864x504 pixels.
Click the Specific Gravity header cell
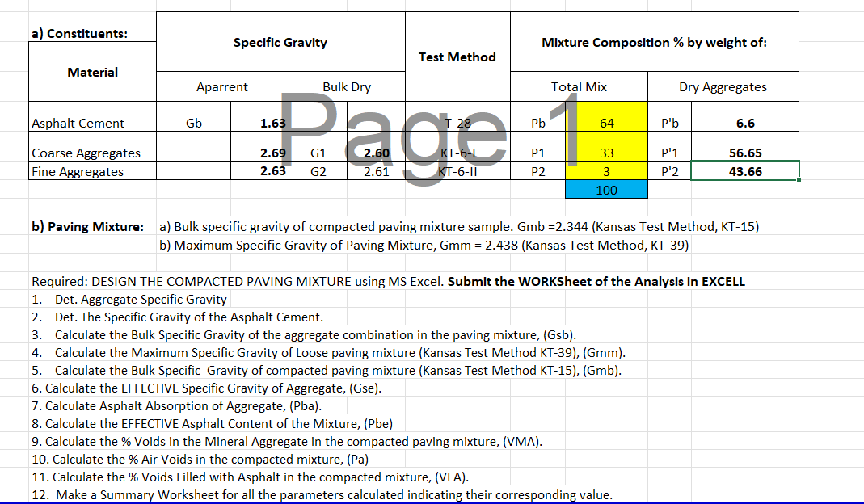280,41
